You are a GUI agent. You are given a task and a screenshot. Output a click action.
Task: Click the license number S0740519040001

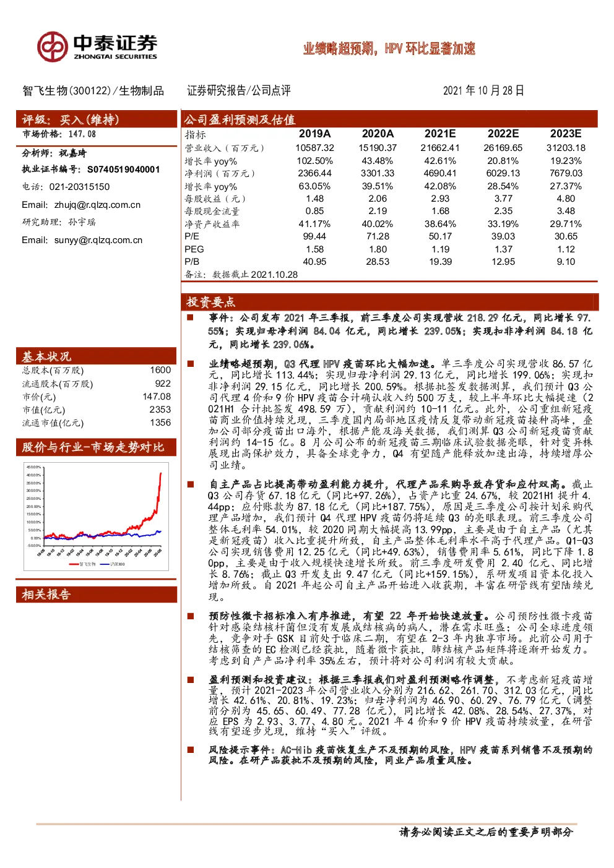(x=123, y=169)
